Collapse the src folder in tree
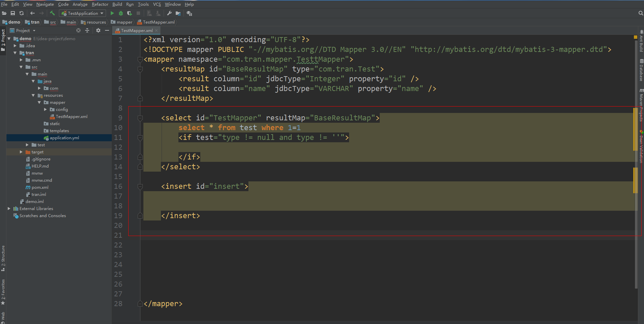 tap(21, 67)
